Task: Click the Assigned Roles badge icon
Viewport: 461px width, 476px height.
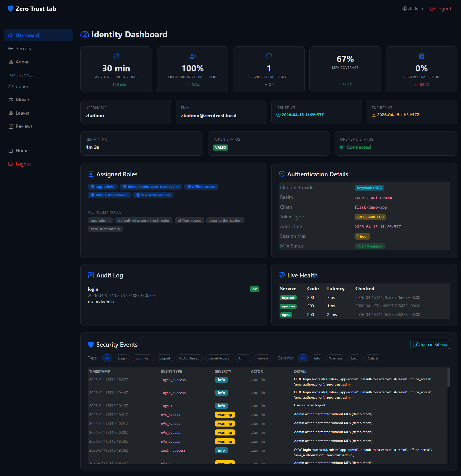Action: (91, 174)
